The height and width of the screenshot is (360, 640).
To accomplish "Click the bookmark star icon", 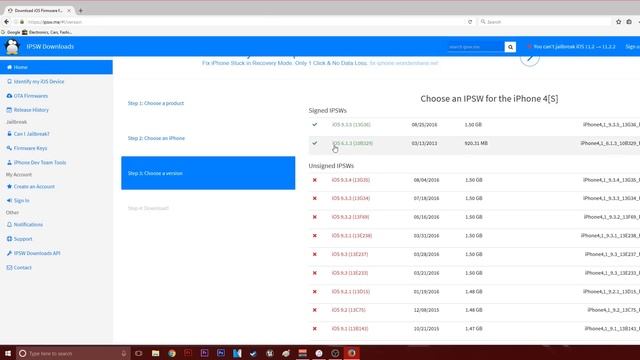I will pos(618,22).
